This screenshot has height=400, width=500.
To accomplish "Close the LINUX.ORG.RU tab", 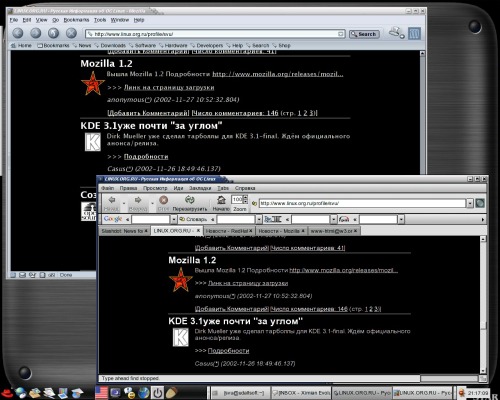I will (x=198, y=230).
